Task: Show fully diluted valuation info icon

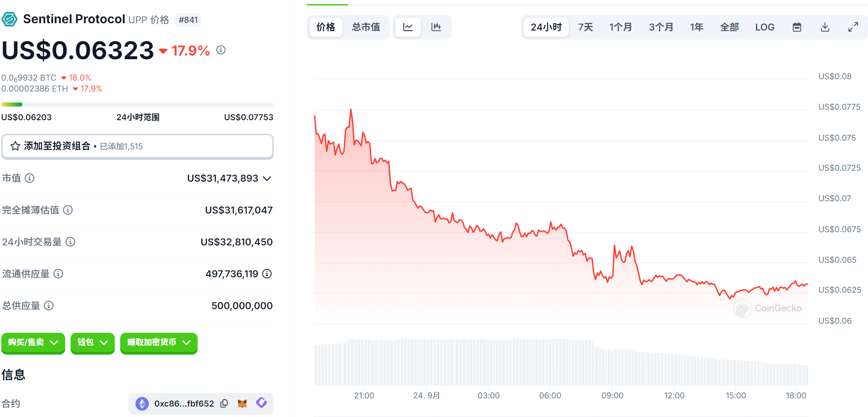Action: (68, 210)
